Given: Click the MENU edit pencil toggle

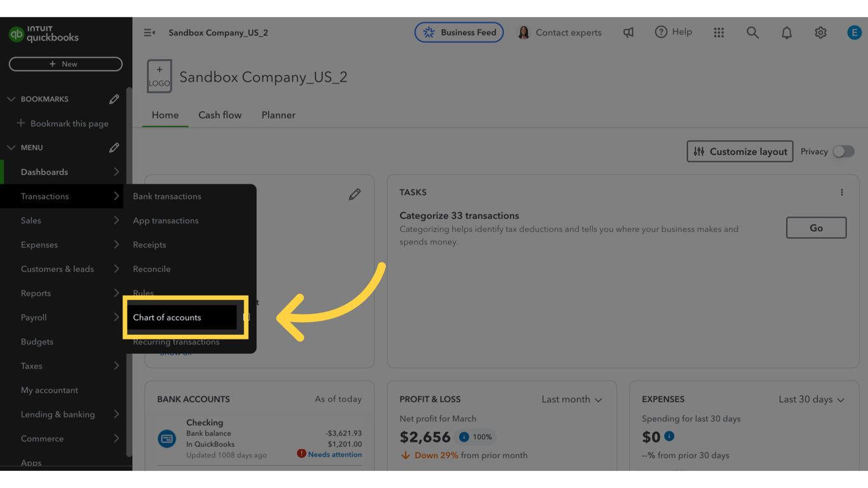Looking at the screenshot, I should coord(114,147).
